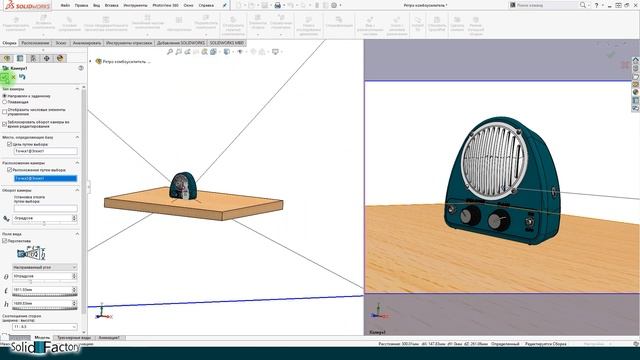Open the PhotoView 360 menu
This screenshot has height=360, width=640.
[165, 5]
